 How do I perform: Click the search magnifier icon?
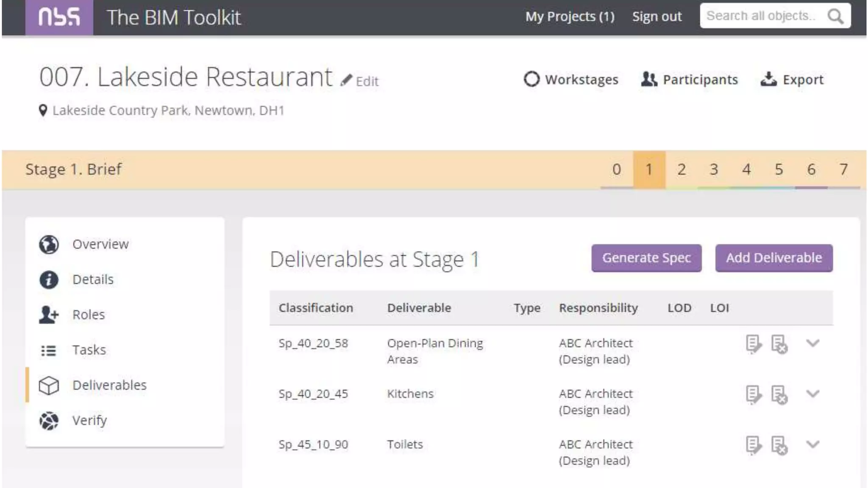pyautogui.click(x=835, y=17)
